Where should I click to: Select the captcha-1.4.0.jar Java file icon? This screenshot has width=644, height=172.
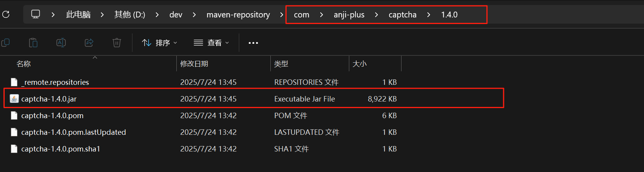coord(14,99)
